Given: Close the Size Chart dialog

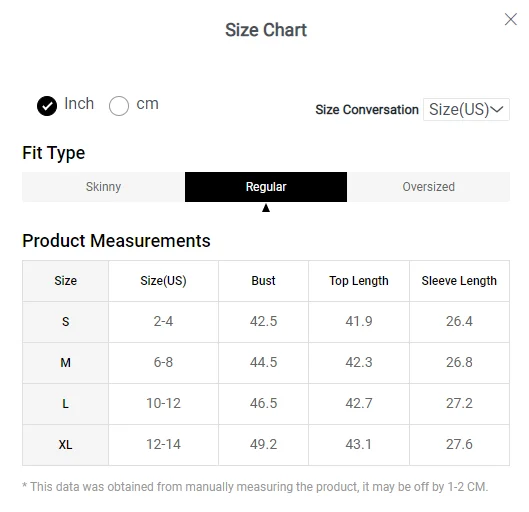Looking at the screenshot, I should [510, 19].
